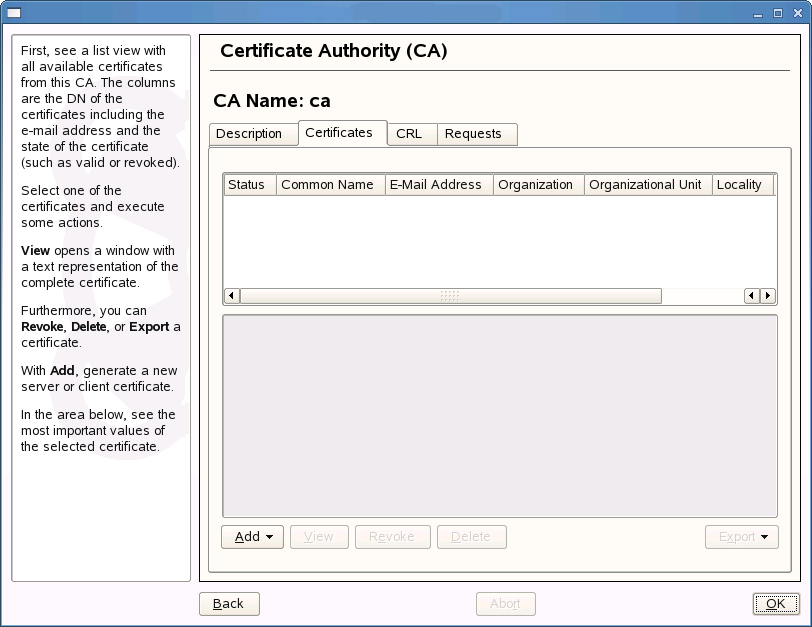The width and height of the screenshot is (812, 627).
Task: Click the Locality column header
Action: click(740, 185)
